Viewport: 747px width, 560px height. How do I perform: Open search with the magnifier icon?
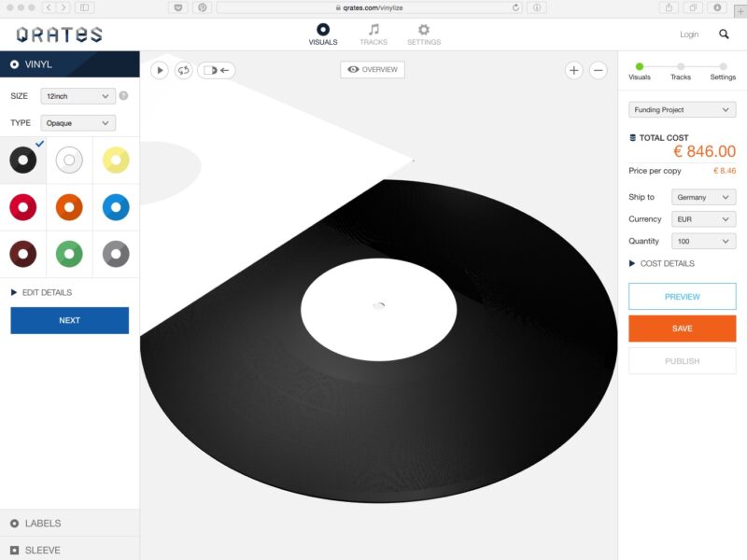[724, 35]
